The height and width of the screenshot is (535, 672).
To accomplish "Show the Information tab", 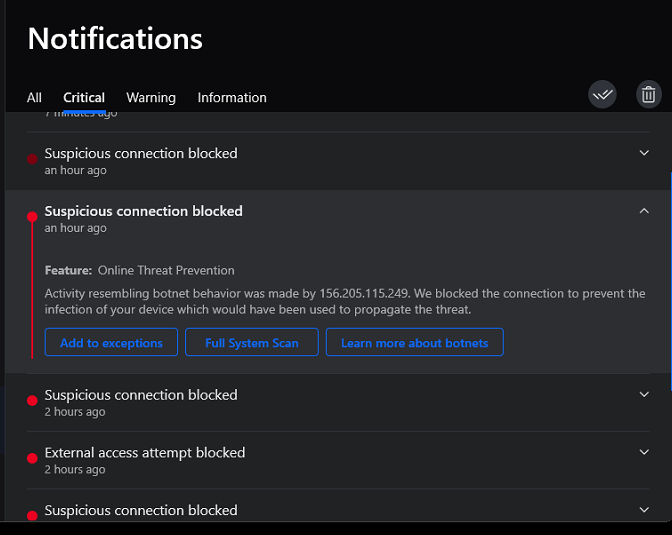I will [x=232, y=97].
